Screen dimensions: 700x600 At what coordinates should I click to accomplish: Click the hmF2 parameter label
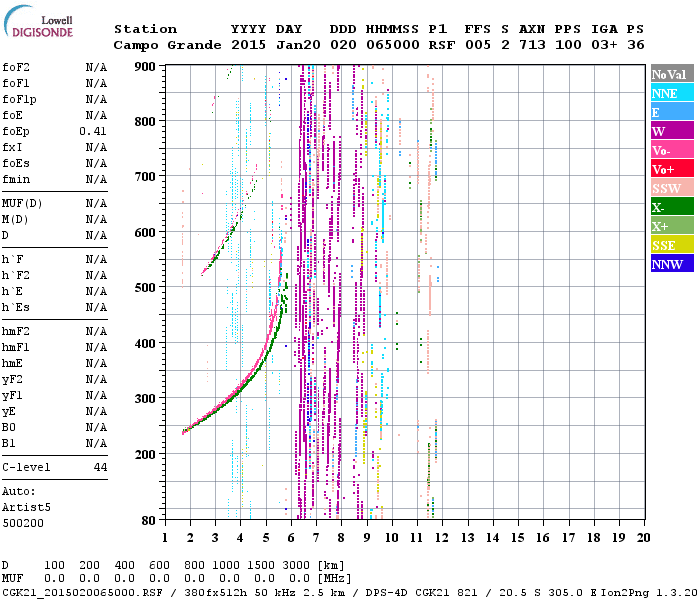point(16,331)
